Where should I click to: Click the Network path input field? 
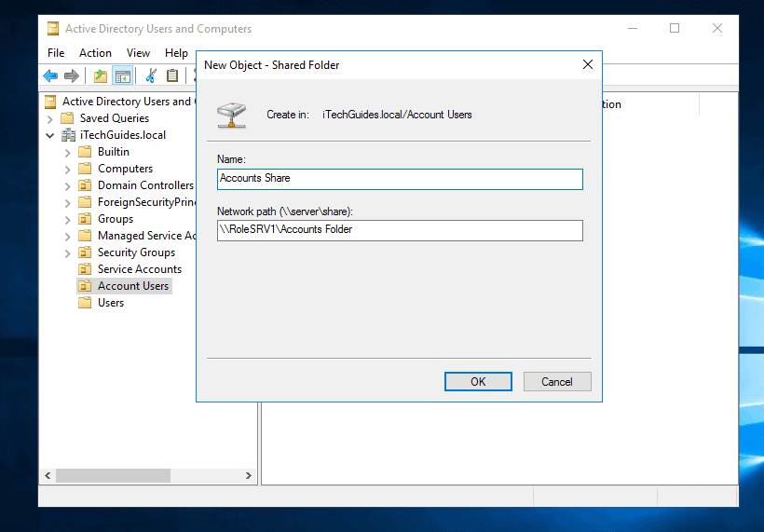[x=400, y=230]
